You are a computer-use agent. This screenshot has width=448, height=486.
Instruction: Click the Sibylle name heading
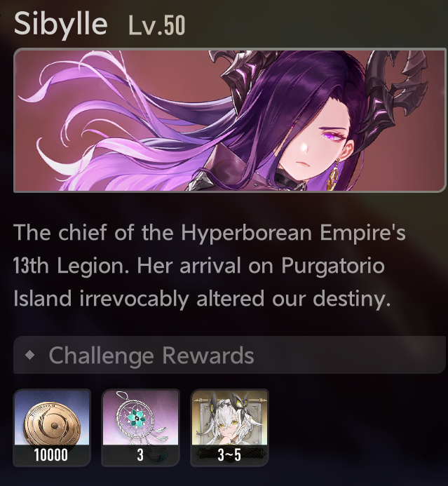[61, 24]
